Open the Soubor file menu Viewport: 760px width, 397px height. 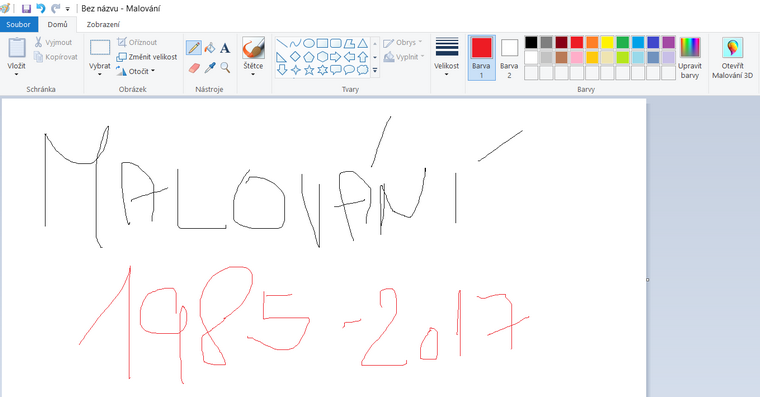point(18,24)
